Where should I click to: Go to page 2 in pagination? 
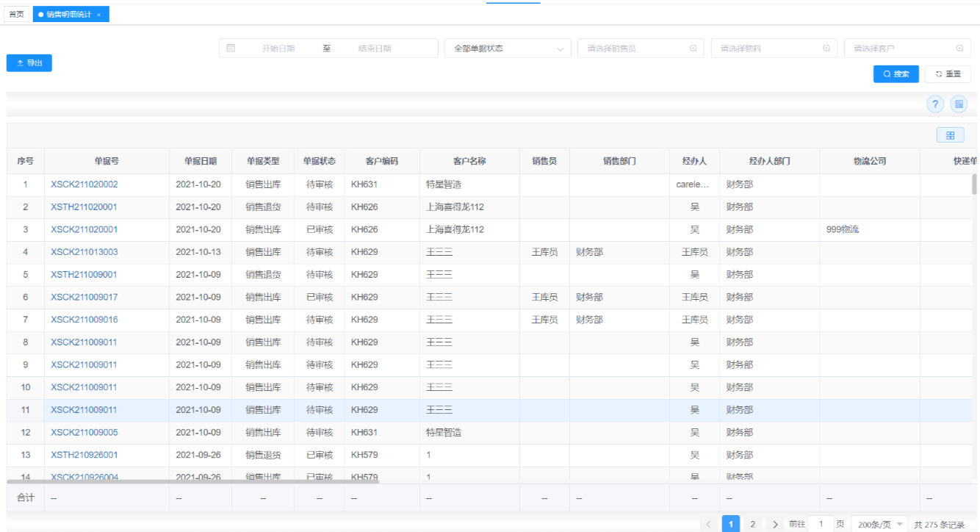[x=753, y=525]
